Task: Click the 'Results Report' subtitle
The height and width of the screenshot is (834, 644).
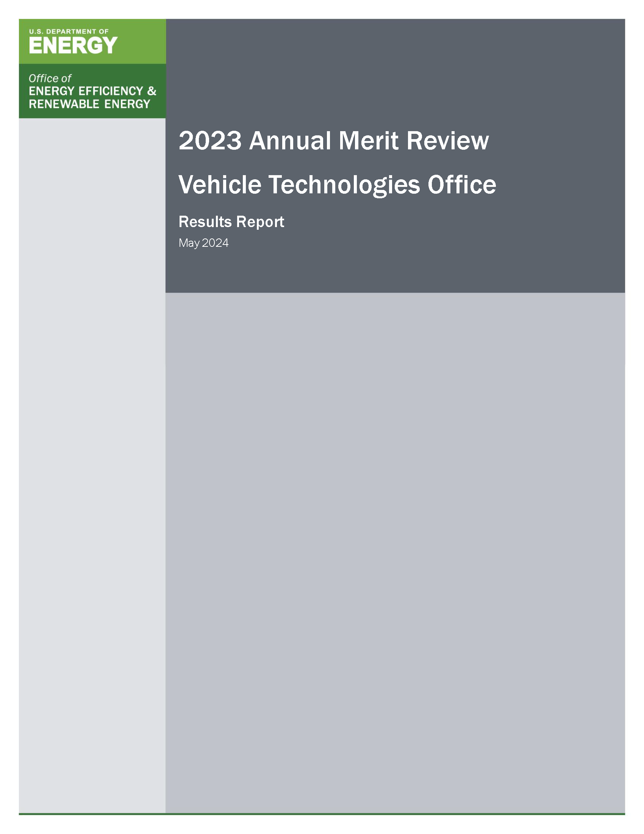Action: tap(231, 222)
